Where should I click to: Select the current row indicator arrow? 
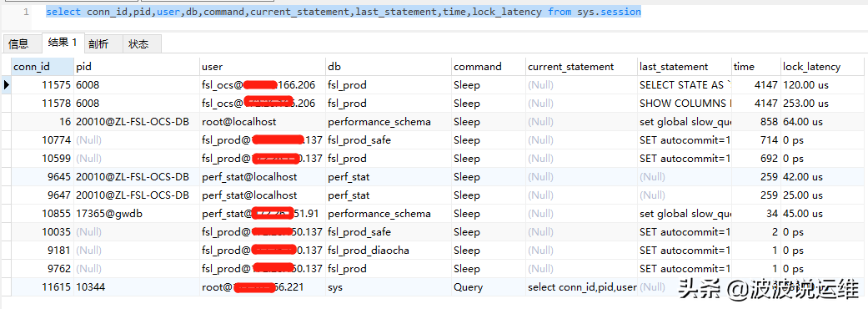pos(6,85)
